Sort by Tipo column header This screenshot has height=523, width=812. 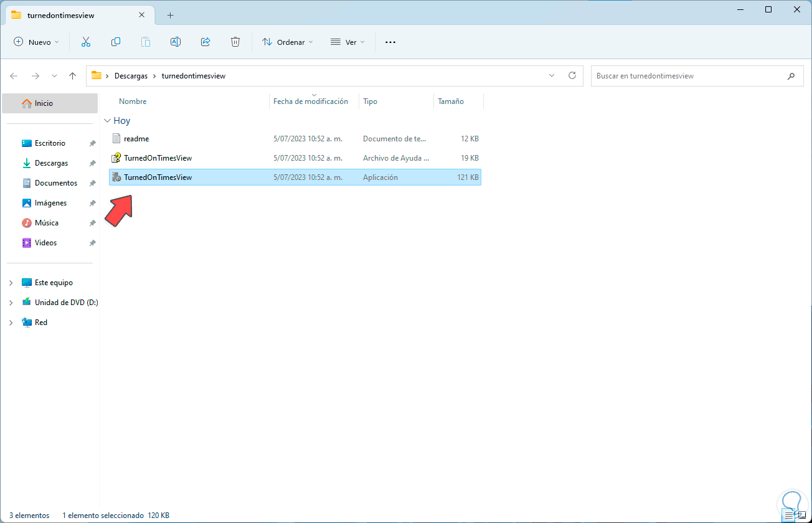370,101
